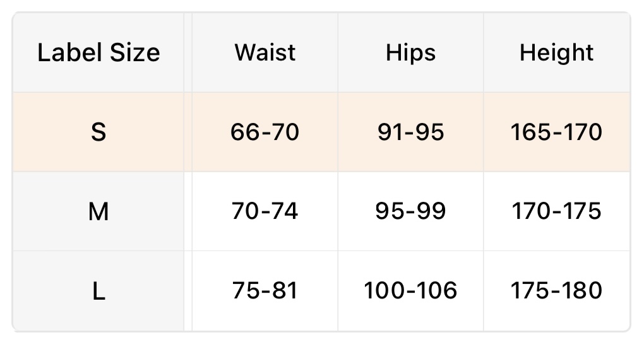
Task: Select the 95-99 hips measurement
Action: click(x=410, y=211)
